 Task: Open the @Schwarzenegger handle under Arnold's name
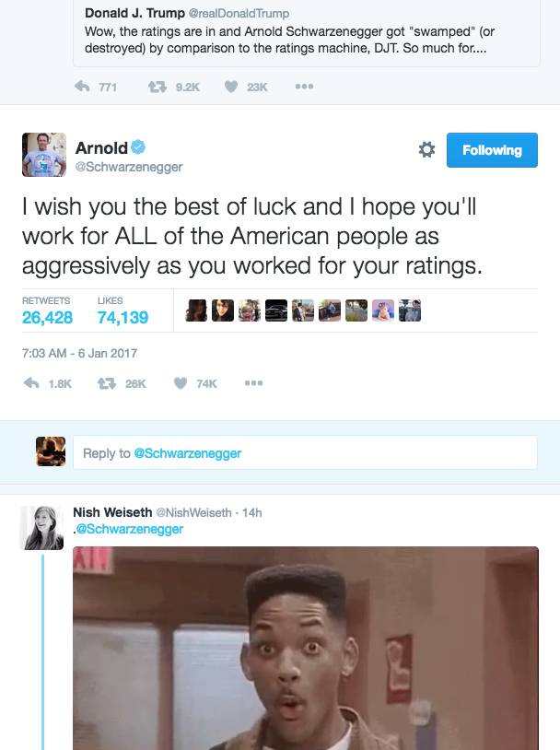[129, 167]
